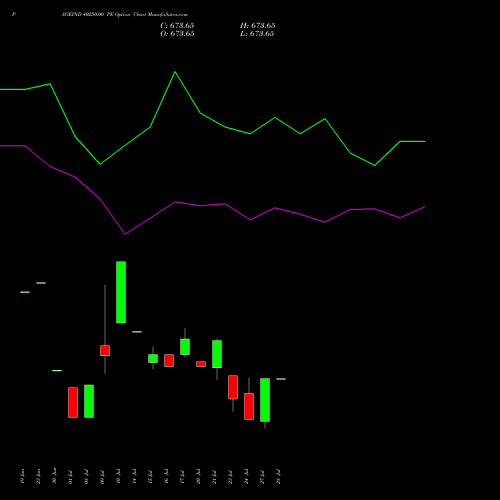Click the 22 Jun date label
This screenshot has width=500, height=500.
click(x=38, y=476)
